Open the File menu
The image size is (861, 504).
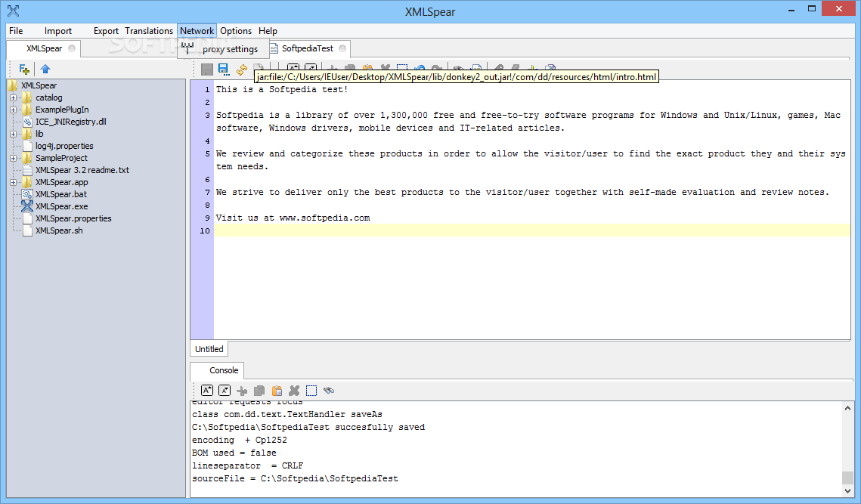[x=16, y=31]
